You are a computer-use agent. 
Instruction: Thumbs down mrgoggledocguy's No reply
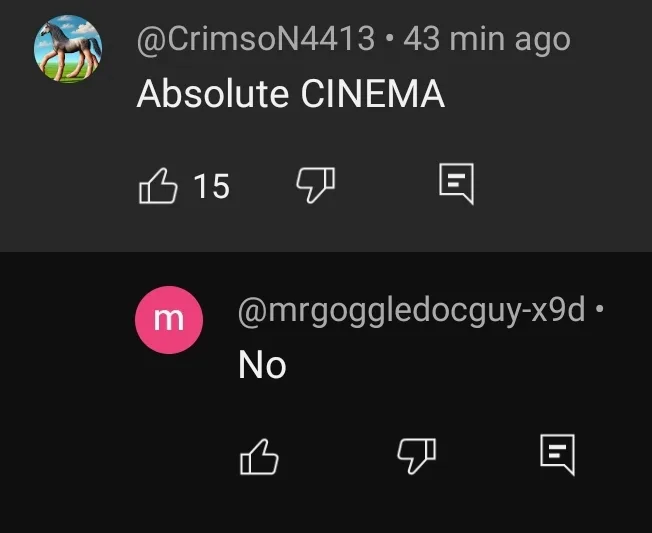[x=417, y=456]
